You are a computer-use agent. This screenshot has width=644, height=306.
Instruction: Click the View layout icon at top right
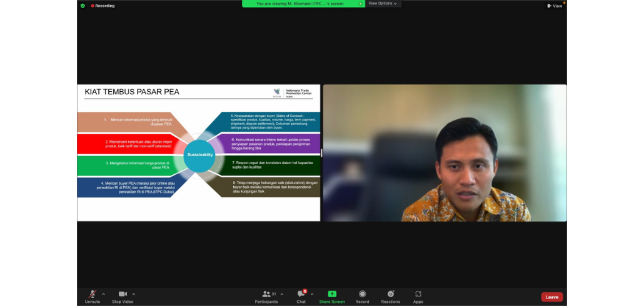pyautogui.click(x=555, y=6)
